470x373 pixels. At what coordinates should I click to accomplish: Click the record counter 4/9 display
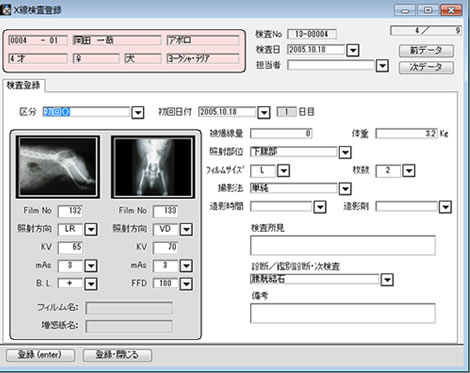426,31
